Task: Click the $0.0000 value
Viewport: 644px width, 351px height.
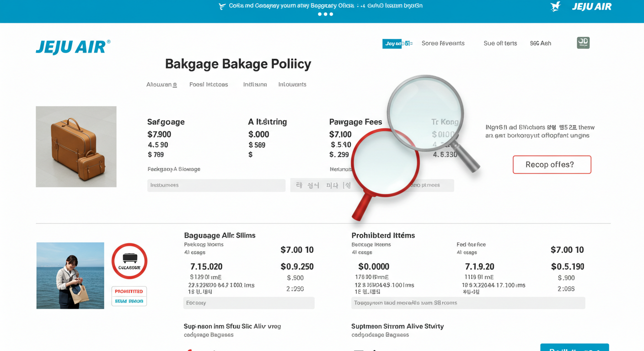Action: point(374,267)
